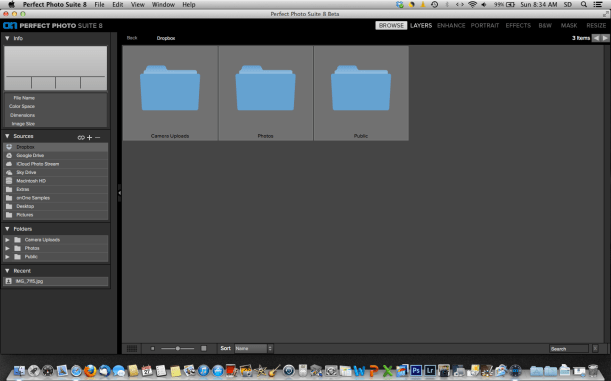This screenshot has height=381, width=611.
Task: Switch to the Resize module tab
Action: click(596, 26)
